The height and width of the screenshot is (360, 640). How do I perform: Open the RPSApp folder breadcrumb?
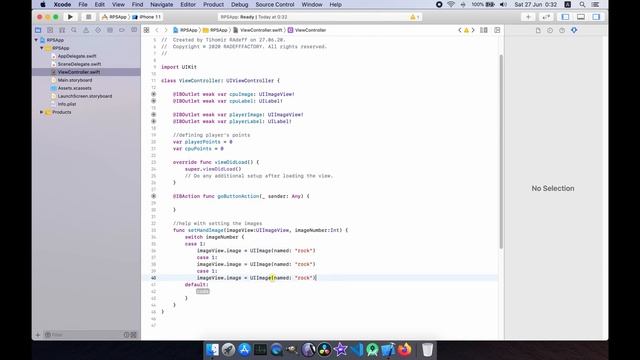point(215,30)
